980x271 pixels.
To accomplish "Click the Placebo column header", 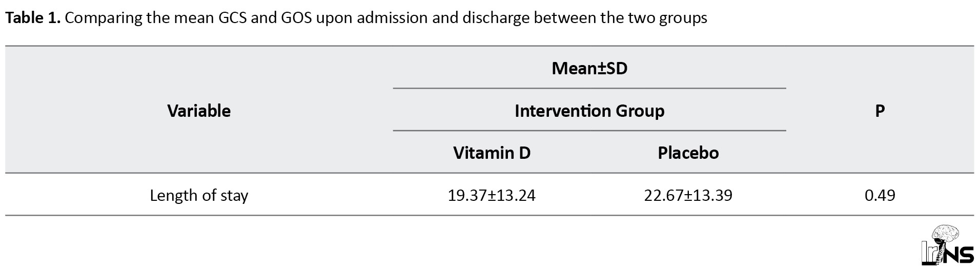I will [x=688, y=153].
